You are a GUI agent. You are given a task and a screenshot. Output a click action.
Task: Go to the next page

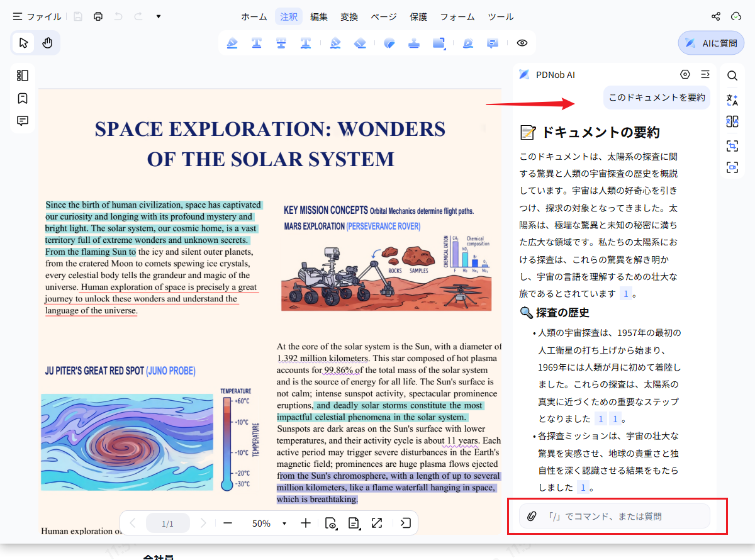click(x=203, y=523)
